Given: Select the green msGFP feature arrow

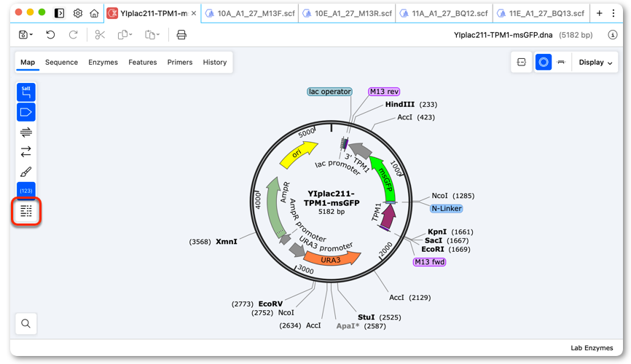Looking at the screenshot, I should 385,178.
